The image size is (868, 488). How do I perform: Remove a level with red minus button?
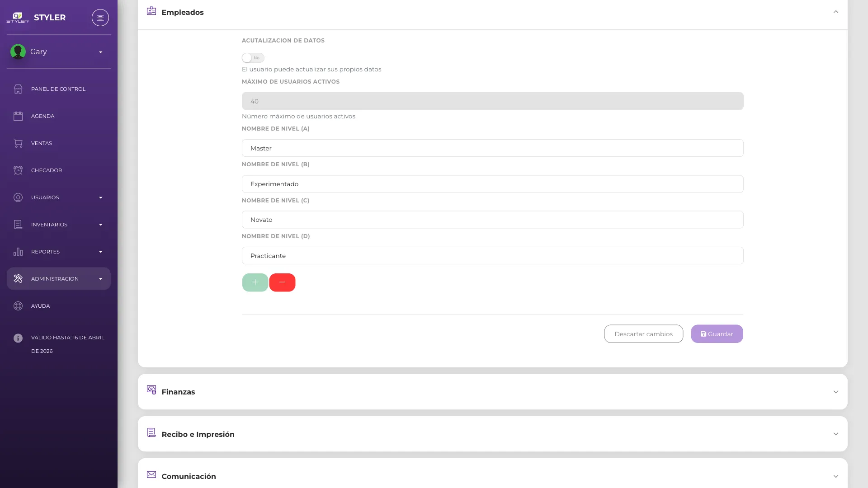click(282, 282)
